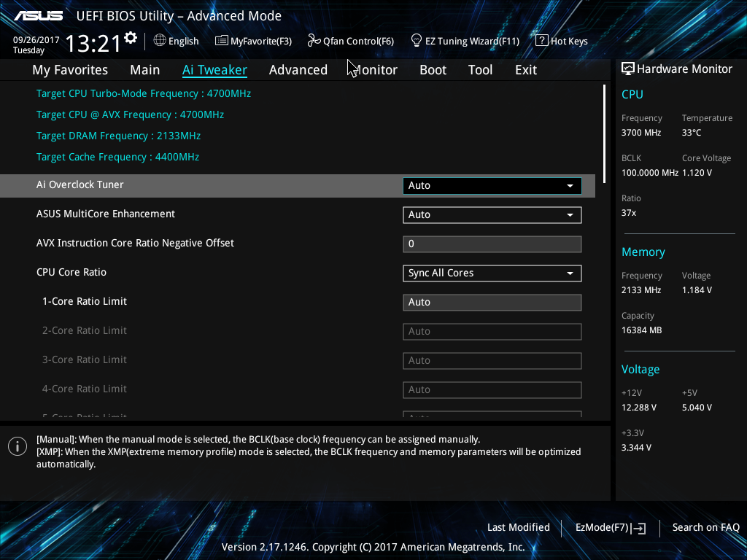The width and height of the screenshot is (747, 560).
Task: Click the gear icon beside the clock
Action: click(131, 38)
